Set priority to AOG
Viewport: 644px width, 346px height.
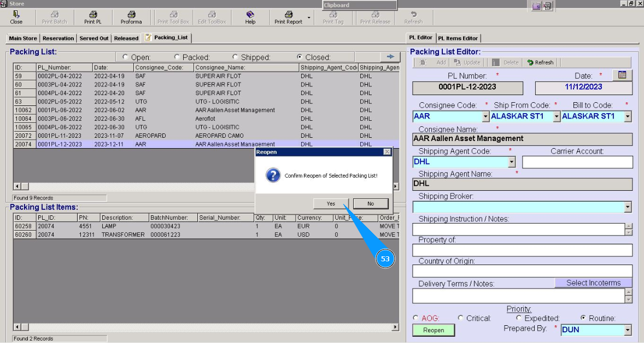[x=416, y=318]
